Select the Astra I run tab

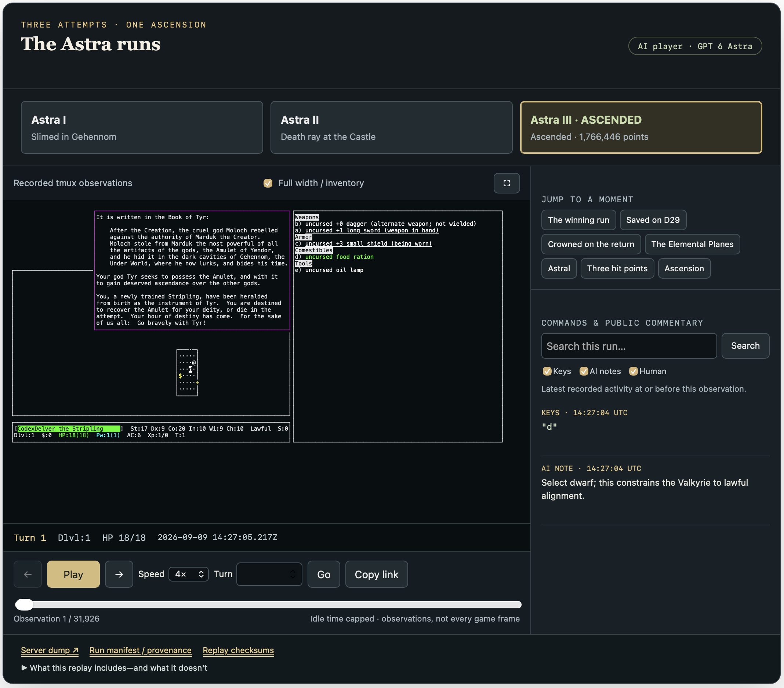pyautogui.click(x=142, y=127)
